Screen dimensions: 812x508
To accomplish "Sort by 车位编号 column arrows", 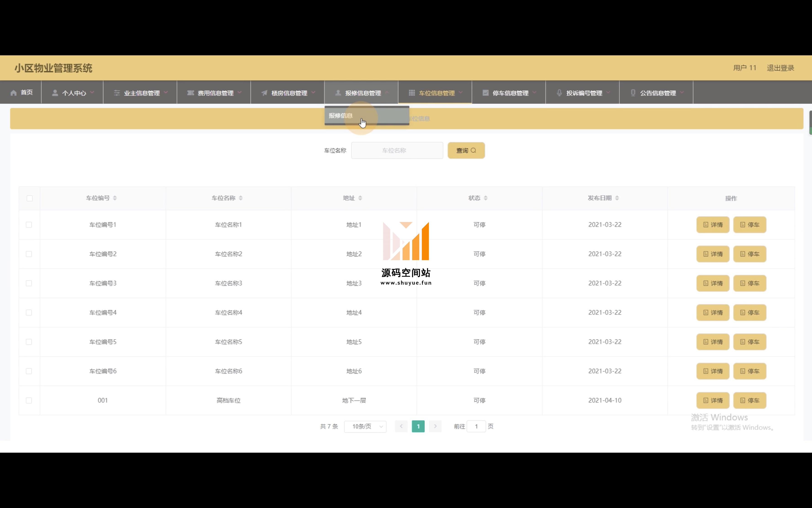I will coord(115,198).
